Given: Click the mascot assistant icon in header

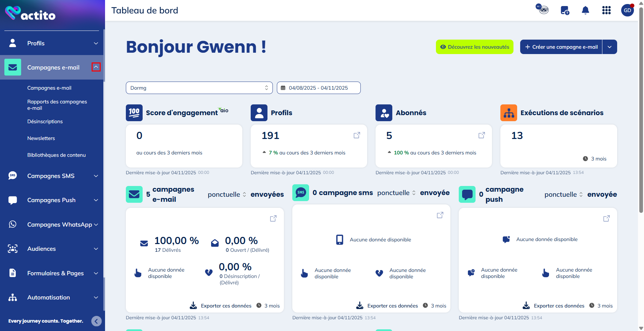Looking at the screenshot, I should 542,9.
